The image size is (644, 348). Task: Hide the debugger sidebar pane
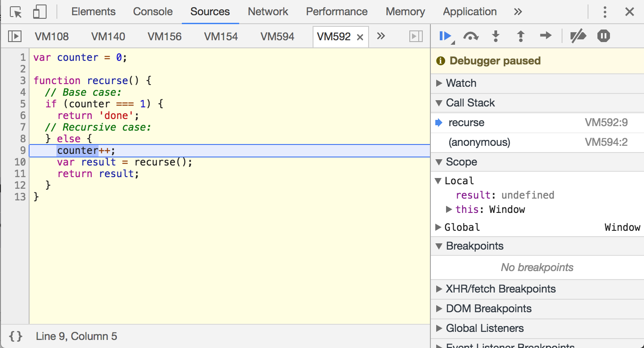[416, 36]
